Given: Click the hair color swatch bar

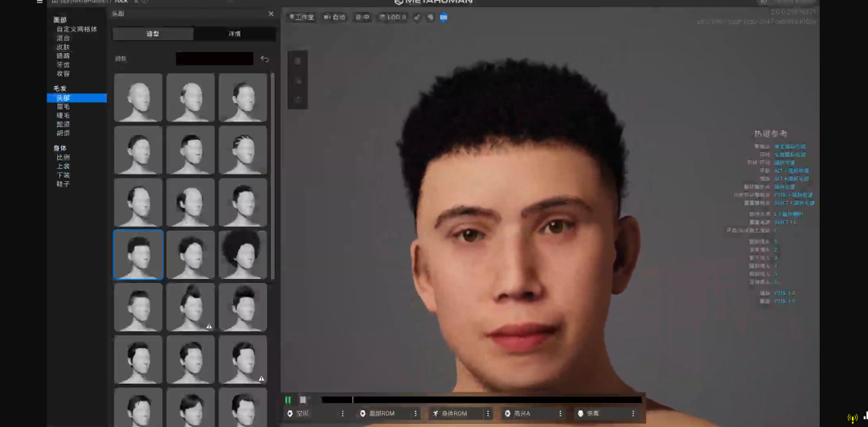Looking at the screenshot, I should tap(215, 59).
